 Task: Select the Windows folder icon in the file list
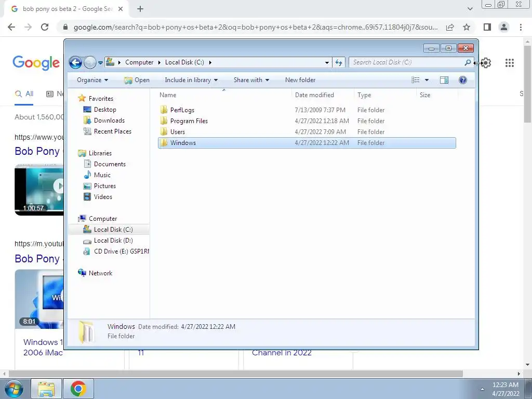[164, 142]
